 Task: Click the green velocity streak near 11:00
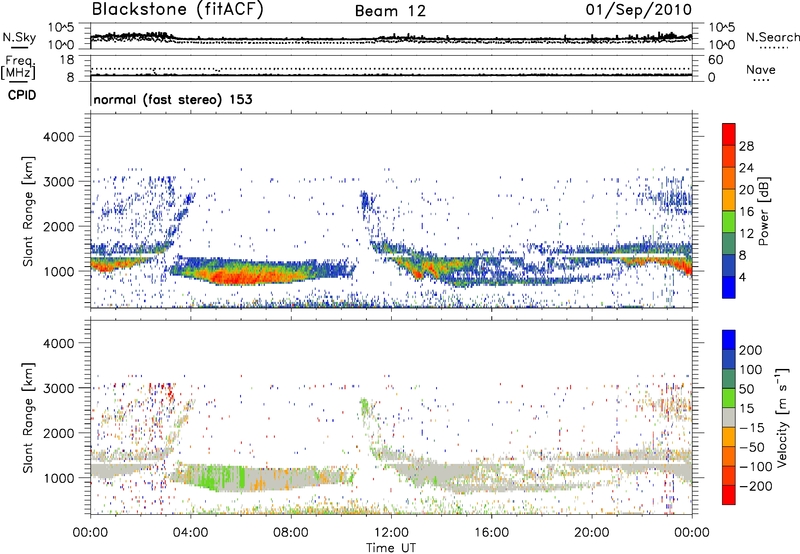point(364,407)
